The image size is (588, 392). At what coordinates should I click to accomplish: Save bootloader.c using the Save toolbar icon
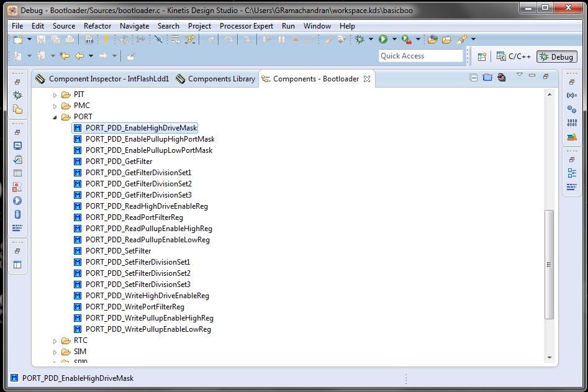[x=40, y=40]
